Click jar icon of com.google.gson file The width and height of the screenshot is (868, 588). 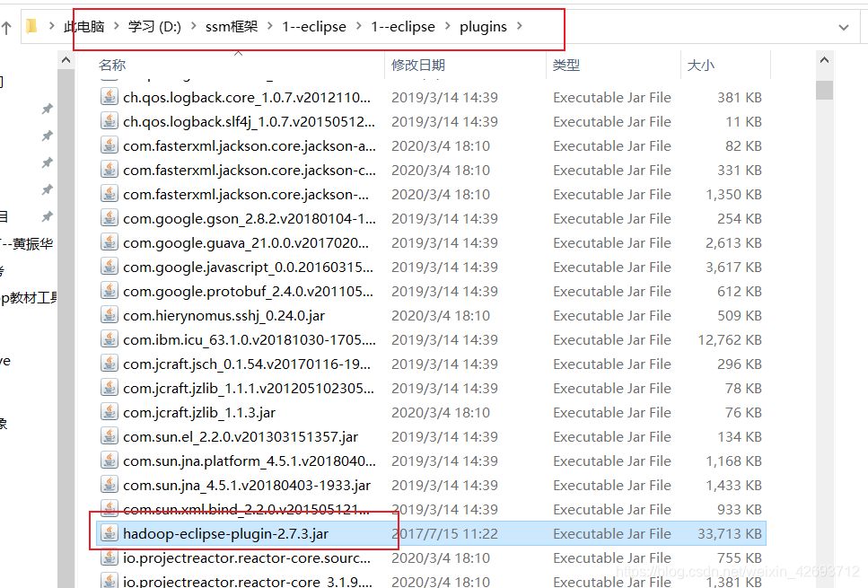(x=109, y=218)
